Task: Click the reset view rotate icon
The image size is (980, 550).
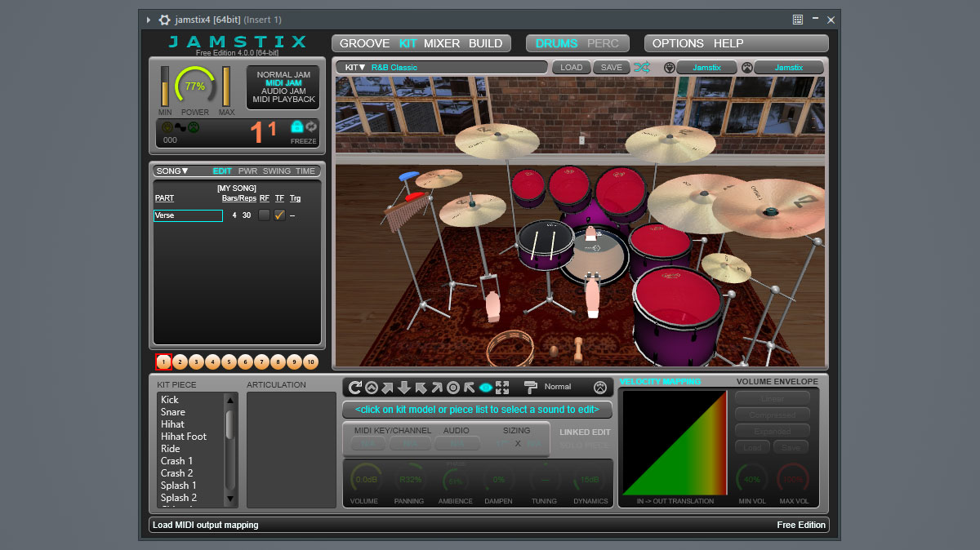Action: [354, 388]
